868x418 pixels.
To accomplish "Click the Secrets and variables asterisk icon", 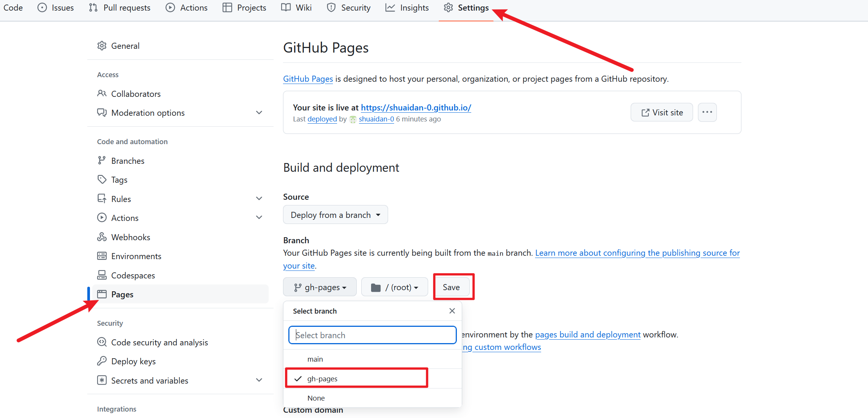I will coord(102,380).
